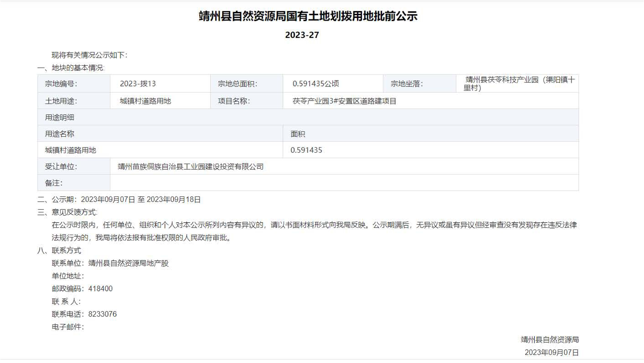Click the 受让单位 label cell
The image size is (644, 363).
74,166
